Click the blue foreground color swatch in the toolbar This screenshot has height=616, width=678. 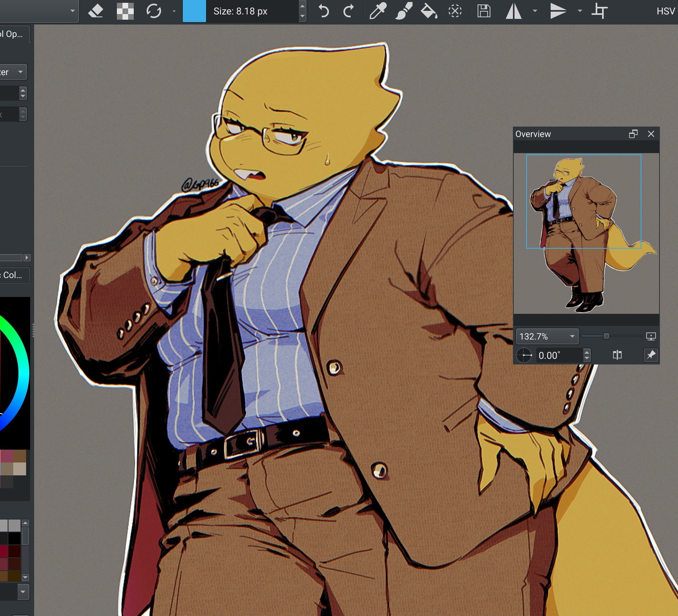[194, 11]
